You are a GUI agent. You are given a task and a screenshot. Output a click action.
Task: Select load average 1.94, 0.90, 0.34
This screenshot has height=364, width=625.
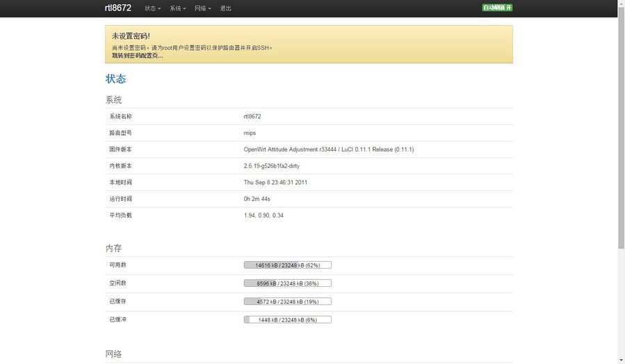coord(264,215)
